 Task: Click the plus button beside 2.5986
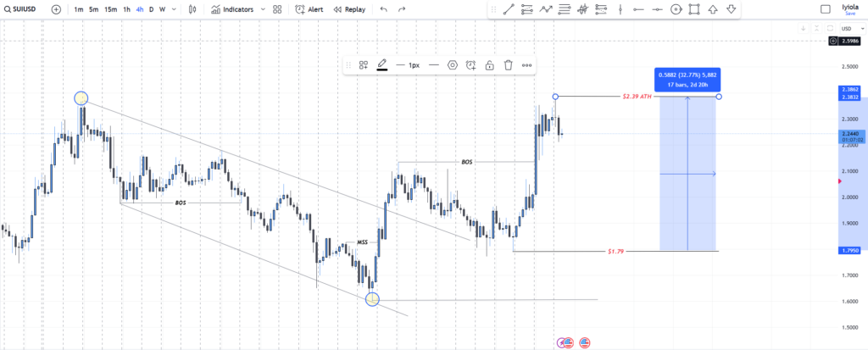coord(833,41)
